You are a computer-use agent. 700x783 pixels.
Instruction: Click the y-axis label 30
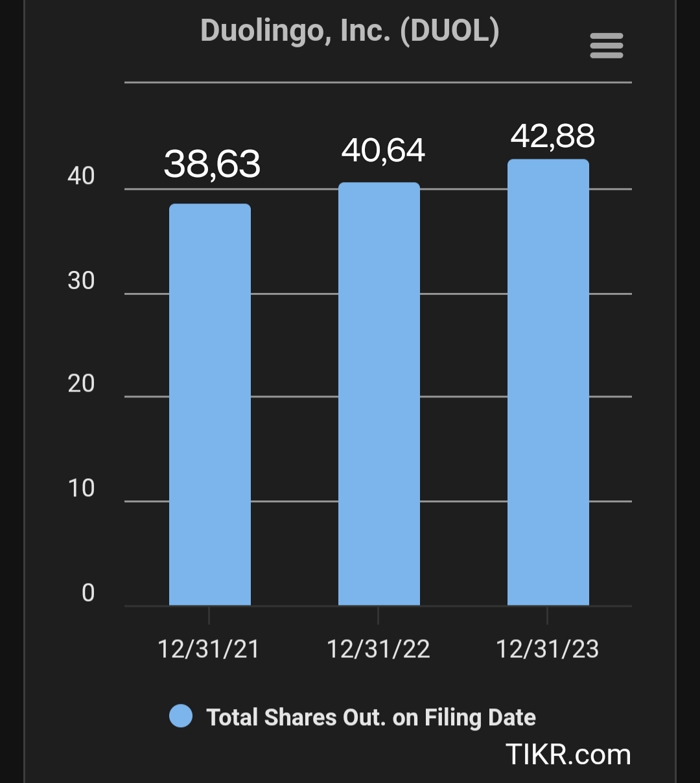point(81,281)
